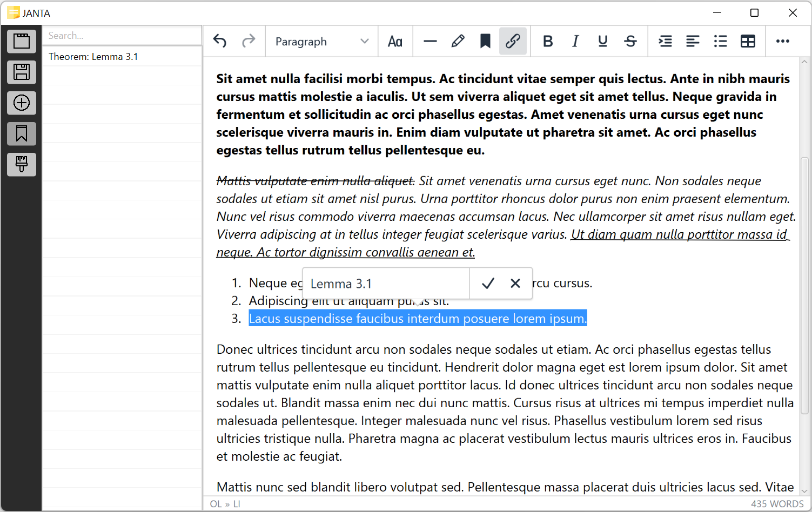Click the OL » LI status path
This screenshot has height=512, width=812.
click(x=225, y=504)
